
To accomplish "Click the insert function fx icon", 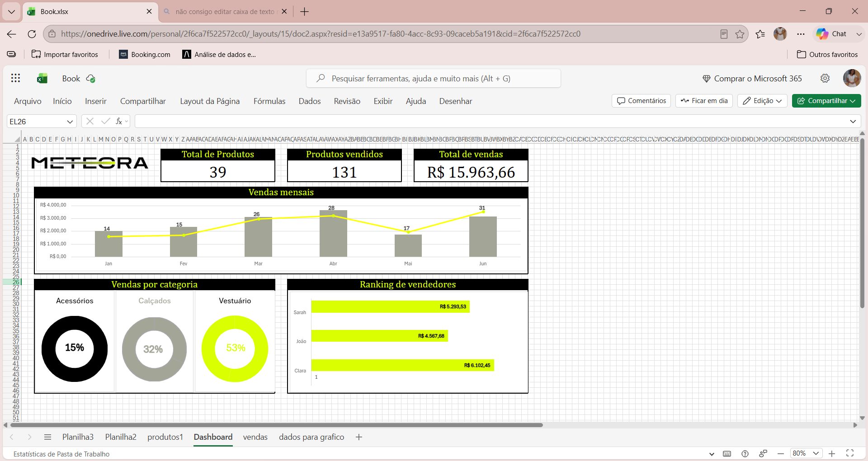I will tap(118, 121).
